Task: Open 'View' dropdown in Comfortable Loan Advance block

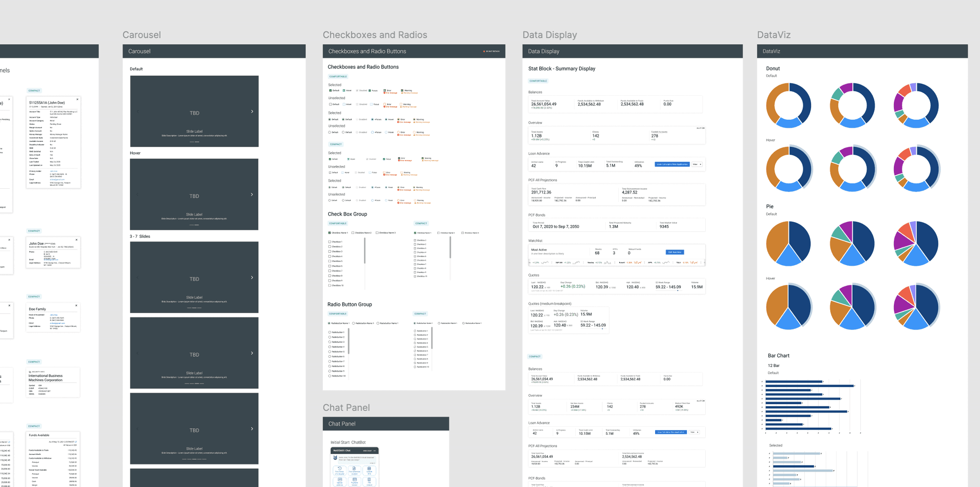Action: click(x=697, y=164)
